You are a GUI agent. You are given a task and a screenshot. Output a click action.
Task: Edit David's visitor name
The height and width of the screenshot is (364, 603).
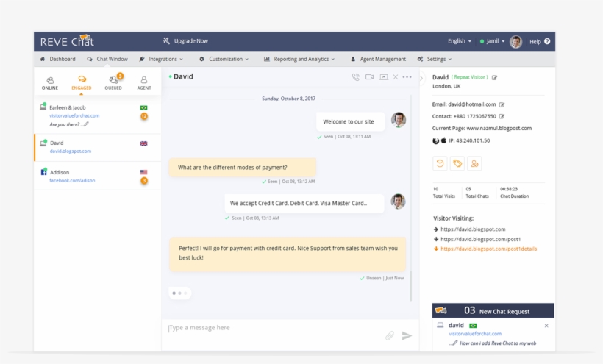pyautogui.click(x=495, y=78)
